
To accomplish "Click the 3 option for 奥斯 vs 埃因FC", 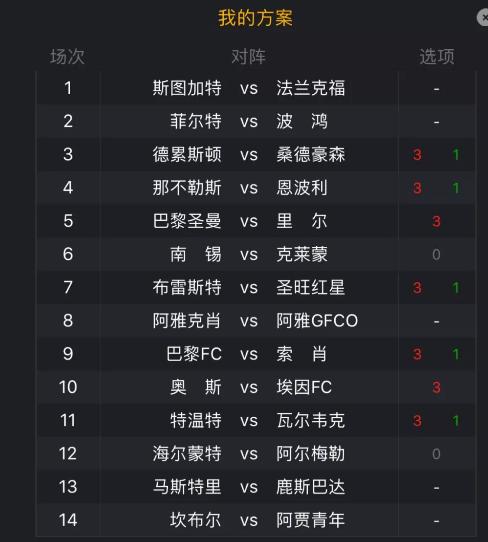I will point(437,387).
